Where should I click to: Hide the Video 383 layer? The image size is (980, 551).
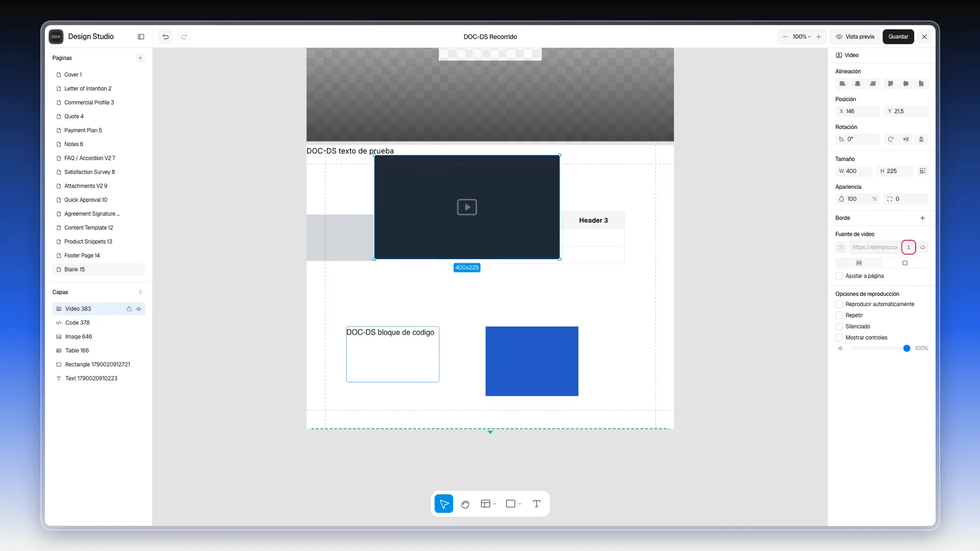pyautogui.click(x=138, y=309)
